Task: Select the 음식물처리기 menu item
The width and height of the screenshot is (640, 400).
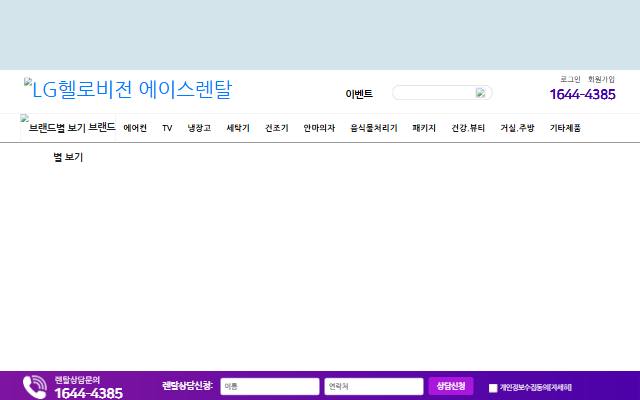Action: (374, 128)
